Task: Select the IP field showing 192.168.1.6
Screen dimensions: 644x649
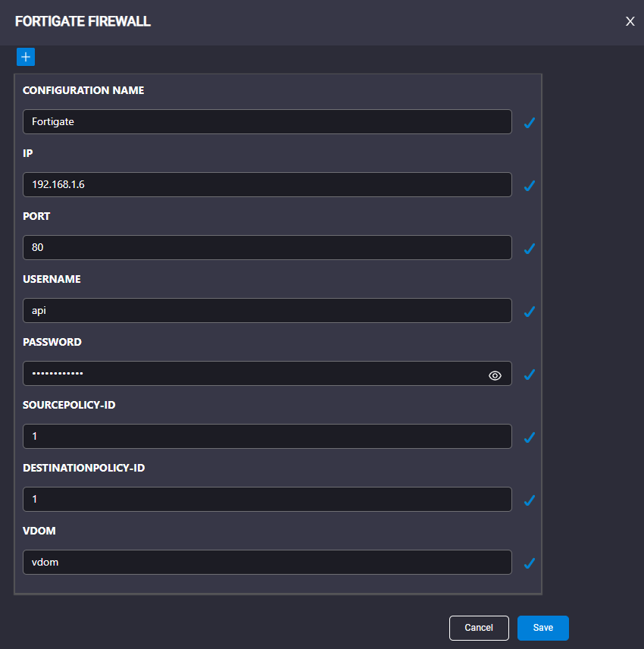Action: point(267,184)
